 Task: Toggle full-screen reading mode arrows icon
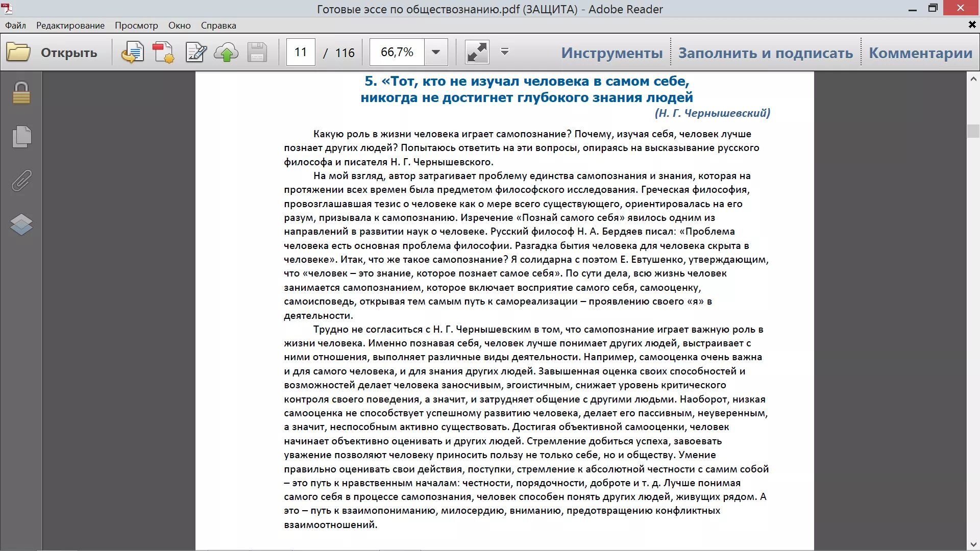(x=477, y=53)
